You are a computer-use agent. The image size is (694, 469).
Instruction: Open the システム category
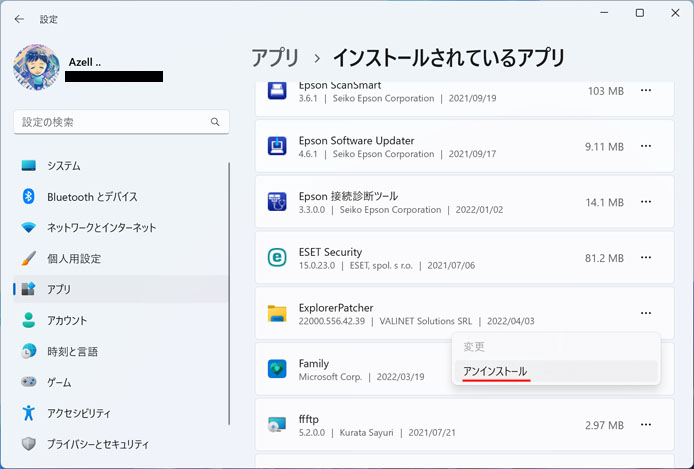pos(120,166)
